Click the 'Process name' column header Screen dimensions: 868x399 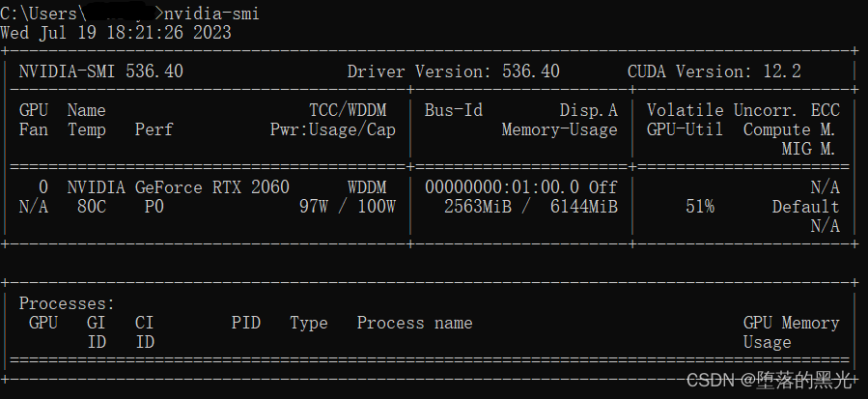(414, 323)
